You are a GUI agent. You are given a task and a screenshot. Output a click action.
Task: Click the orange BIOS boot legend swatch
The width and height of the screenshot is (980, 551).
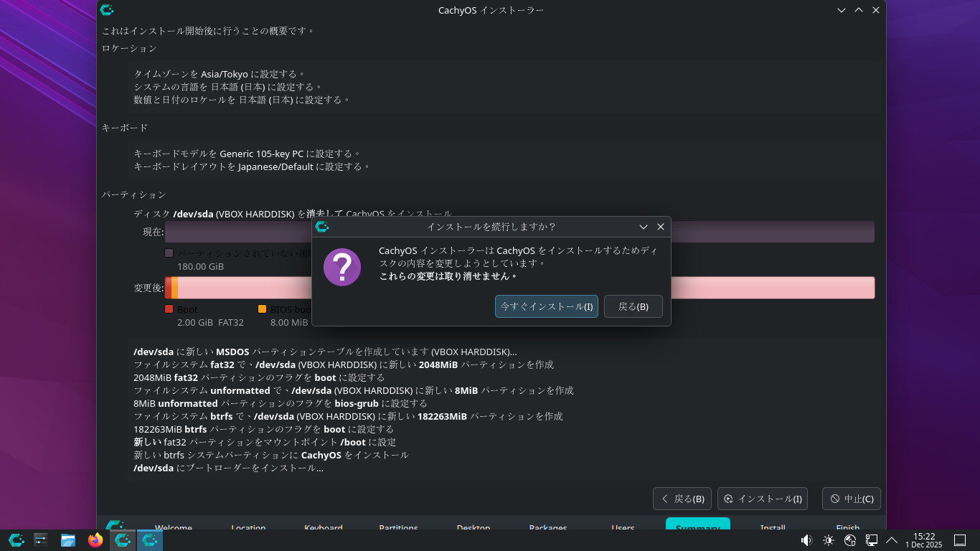[263, 309]
